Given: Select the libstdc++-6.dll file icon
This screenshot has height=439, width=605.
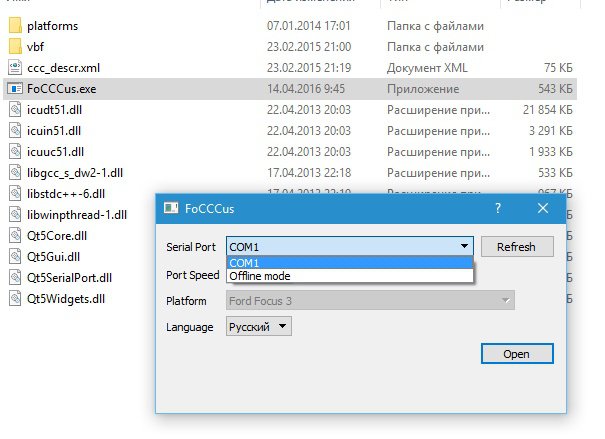Looking at the screenshot, I should coord(15,193).
